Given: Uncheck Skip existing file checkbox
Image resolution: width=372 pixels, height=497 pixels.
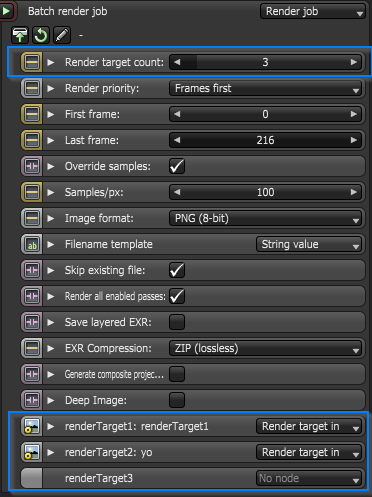Looking at the screenshot, I should point(177,270).
